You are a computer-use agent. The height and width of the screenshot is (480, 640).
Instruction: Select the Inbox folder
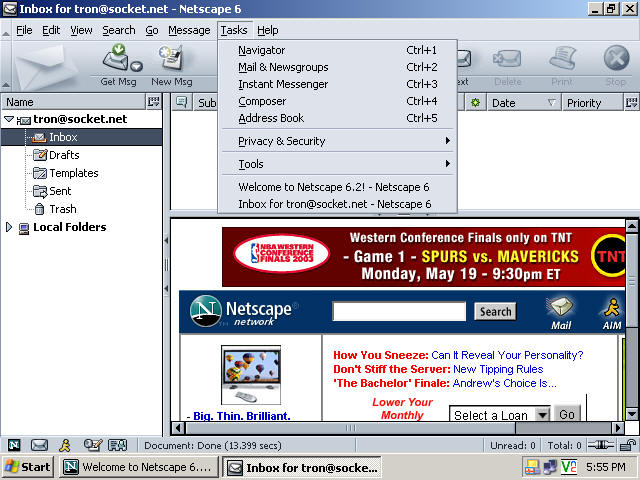tap(82, 137)
